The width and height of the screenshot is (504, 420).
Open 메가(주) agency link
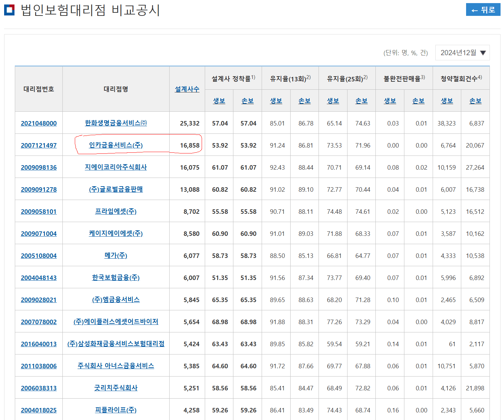pyautogui.click(x=116, y=255)
